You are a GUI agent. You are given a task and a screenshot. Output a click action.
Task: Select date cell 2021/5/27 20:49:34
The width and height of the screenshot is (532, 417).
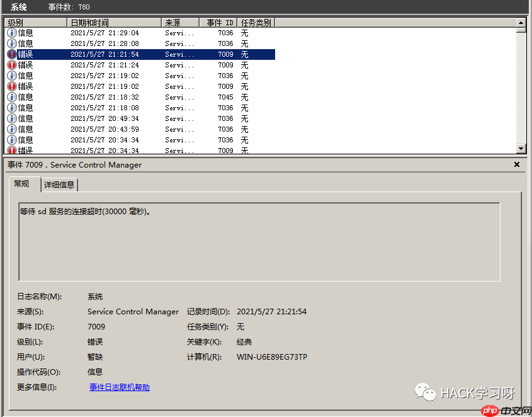click(x=105, y=118)
